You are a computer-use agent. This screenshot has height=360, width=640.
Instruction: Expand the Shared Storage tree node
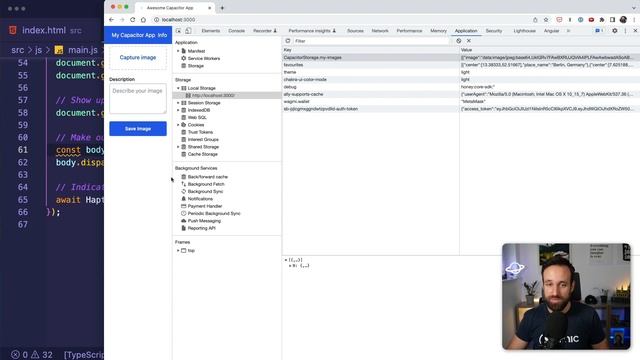coord(178,147)
